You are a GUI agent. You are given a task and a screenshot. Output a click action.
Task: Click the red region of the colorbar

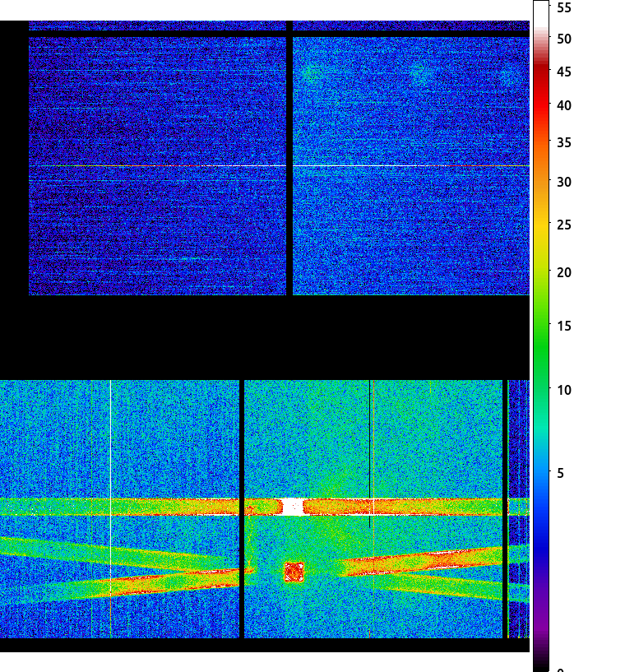click(x=541, y=95)
